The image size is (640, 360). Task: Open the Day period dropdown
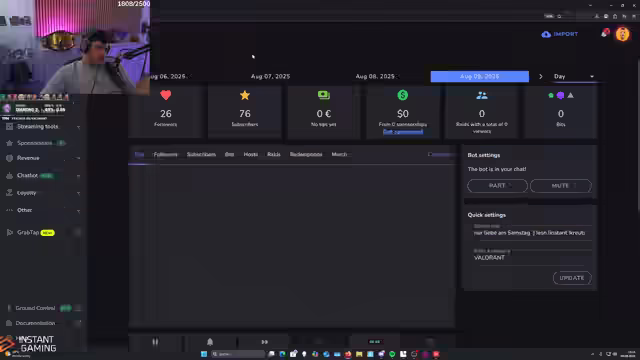(x=573, y=76)
